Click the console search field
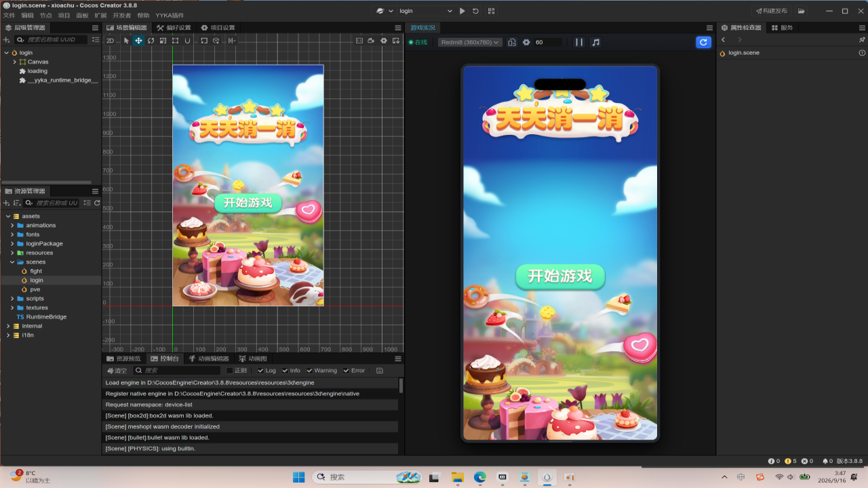Image resolution: width=868 pixels, height=488 pixels. click(177, 371)
